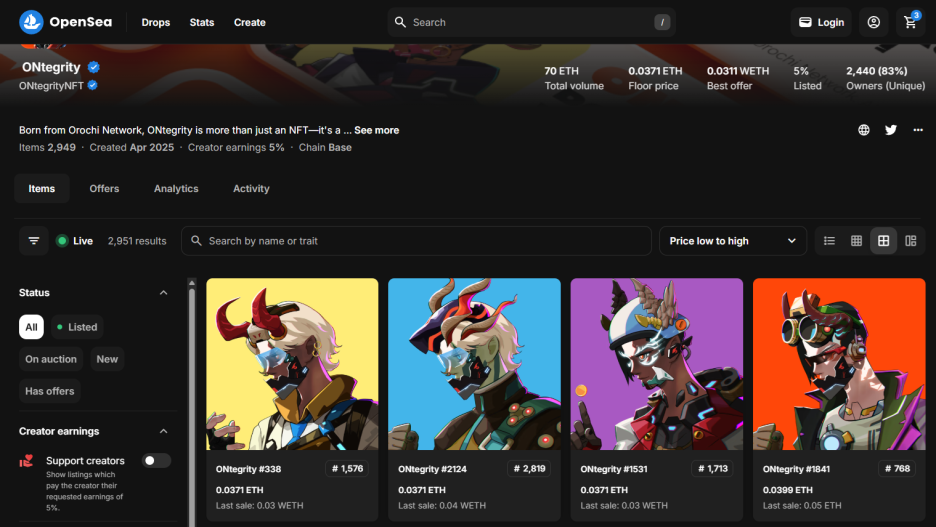Collapse the Creator earnings section
Screen dimensions: 936x527
click(x=164, y=431)
